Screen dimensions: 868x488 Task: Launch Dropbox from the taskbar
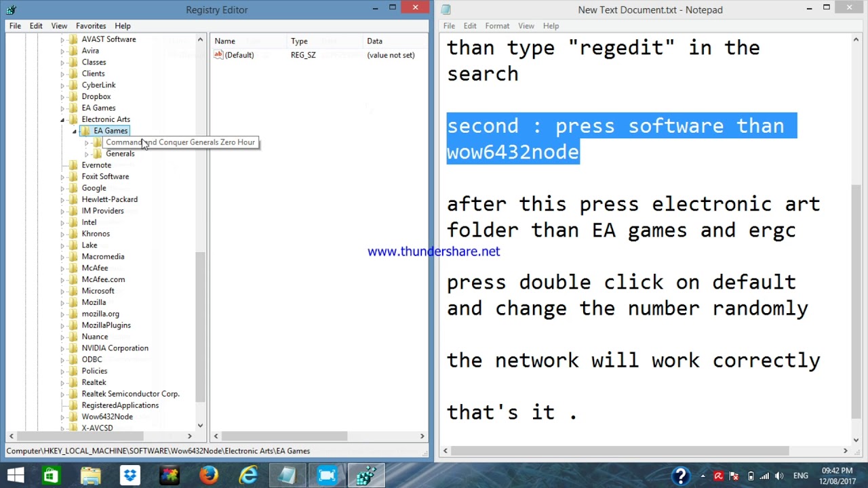click(130, 476)
